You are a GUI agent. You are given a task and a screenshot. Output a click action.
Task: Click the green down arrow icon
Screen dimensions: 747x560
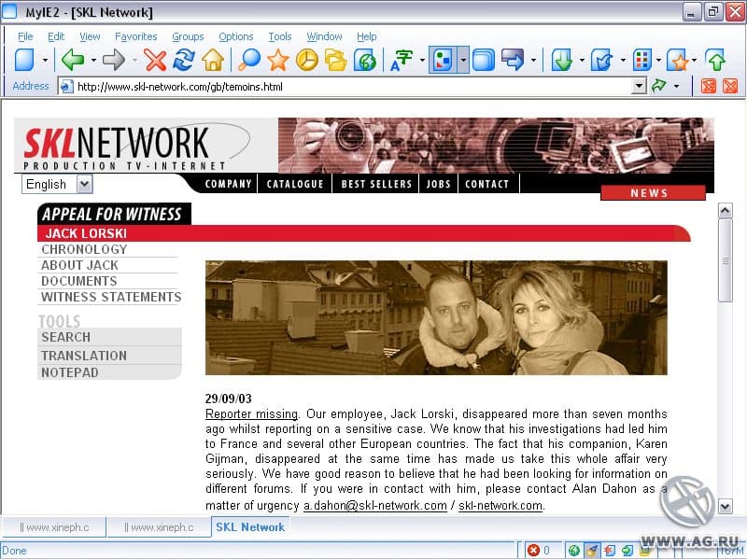(562, 60)
